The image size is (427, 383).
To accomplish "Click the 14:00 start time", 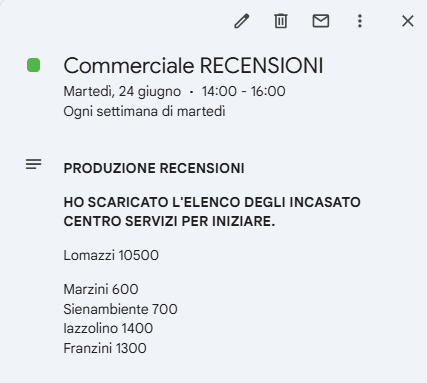I will click(x=219, y=91).
